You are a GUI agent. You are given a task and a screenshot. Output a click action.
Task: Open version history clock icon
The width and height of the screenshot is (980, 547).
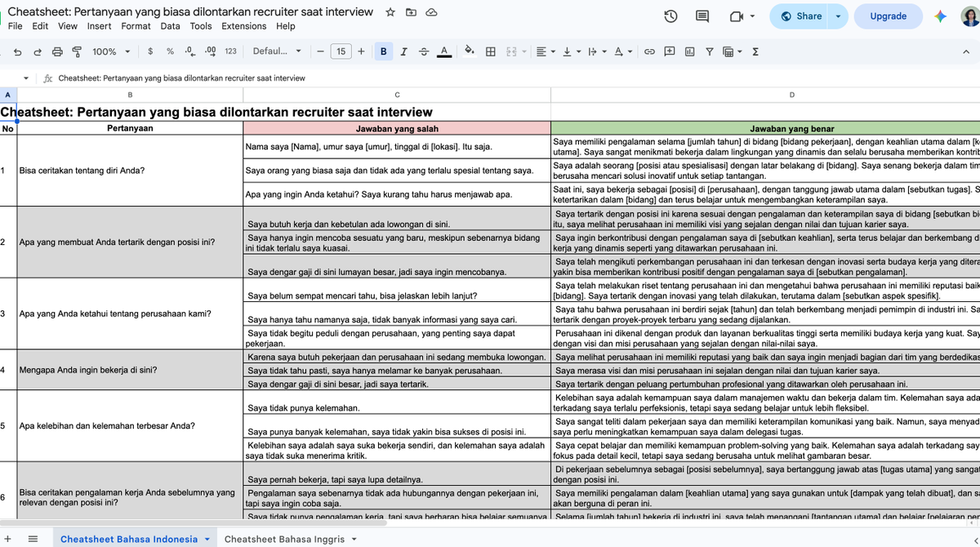pyautogui.click(x=670, y=16)
